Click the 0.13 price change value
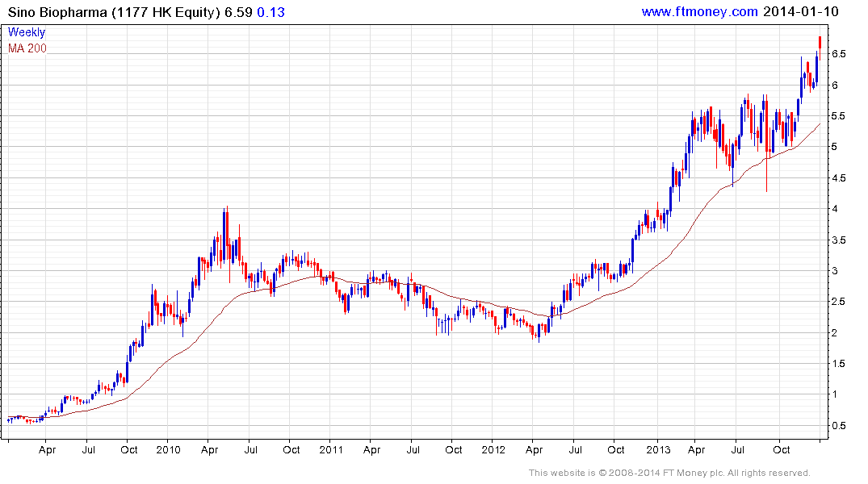 click(x=270, y=11)
